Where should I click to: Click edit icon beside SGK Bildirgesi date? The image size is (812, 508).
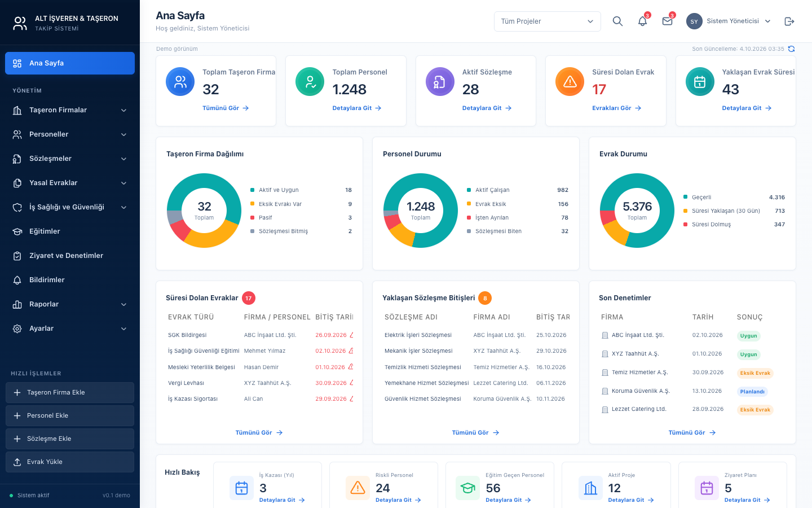click(351, 335)
